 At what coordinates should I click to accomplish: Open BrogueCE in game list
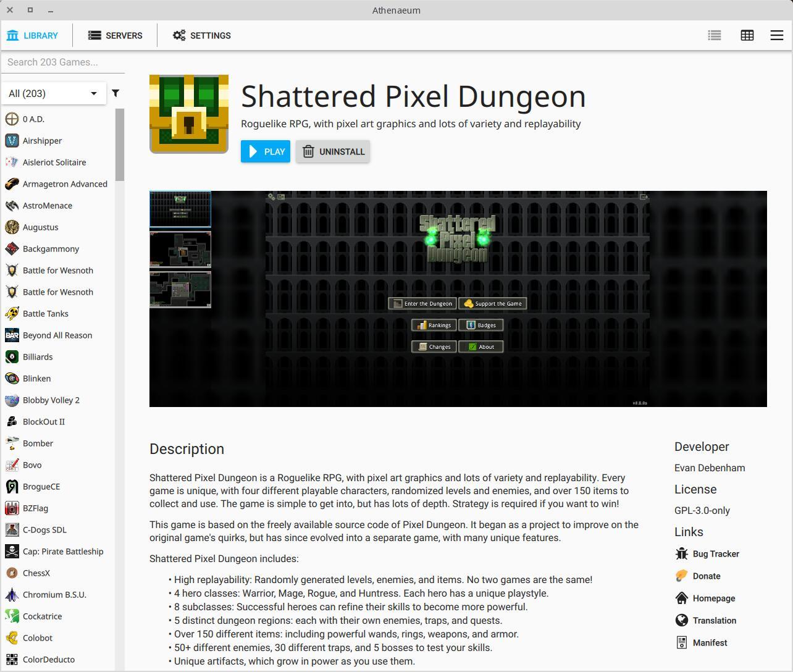pos(57,486)
